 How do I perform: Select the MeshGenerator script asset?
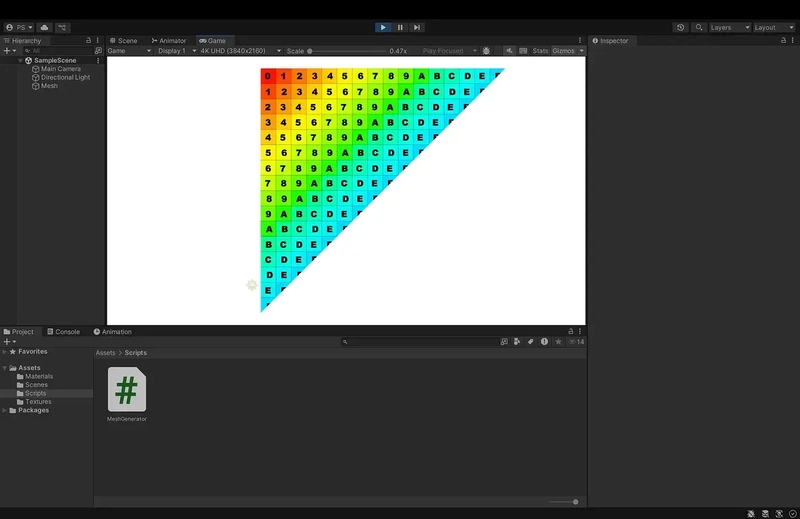(x=127, y=390)
